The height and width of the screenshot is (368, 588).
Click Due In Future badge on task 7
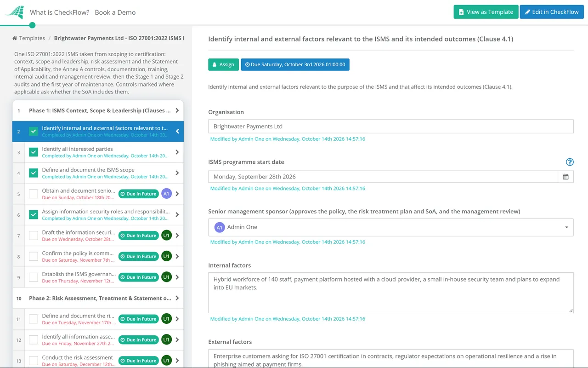pyautogui.click(x=138, y=236)
